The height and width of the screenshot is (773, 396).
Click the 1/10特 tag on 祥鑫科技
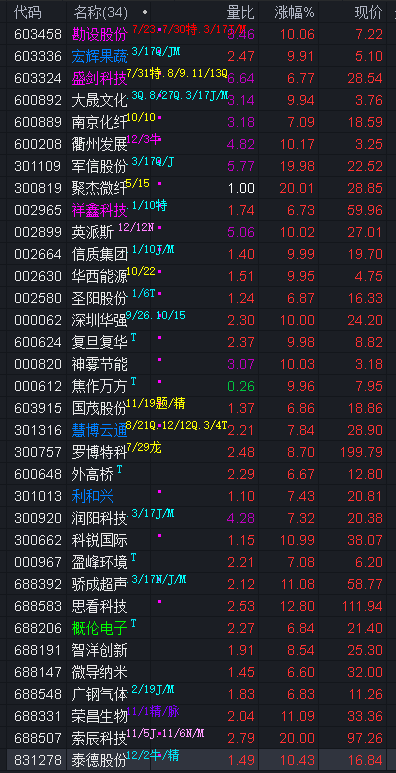pos(149,206)
